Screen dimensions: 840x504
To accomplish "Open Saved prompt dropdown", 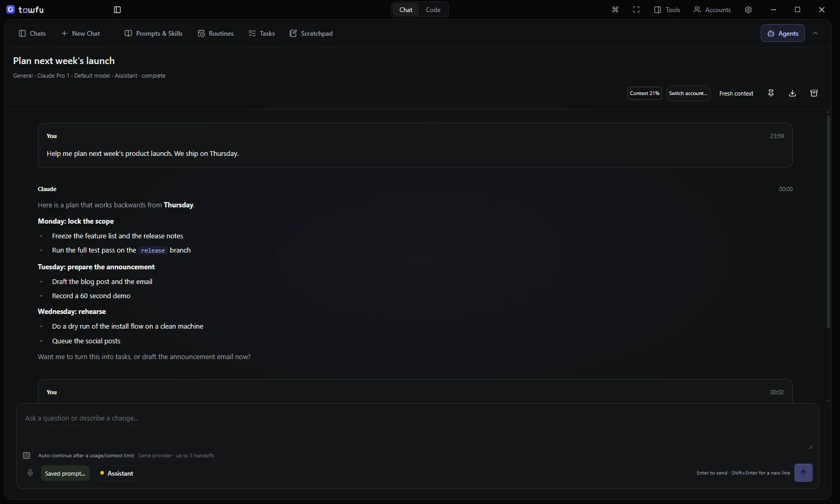I will click(x=65, y=473).
